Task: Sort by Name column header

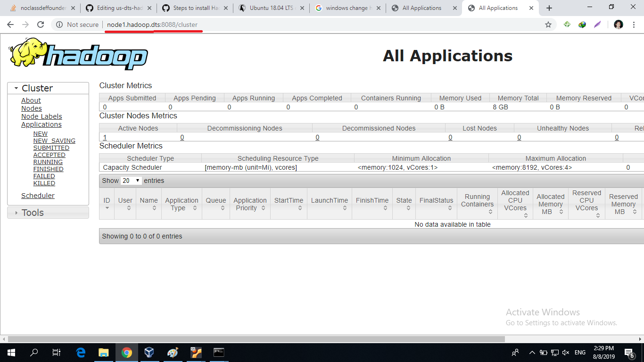Action: tap(149, 204)
